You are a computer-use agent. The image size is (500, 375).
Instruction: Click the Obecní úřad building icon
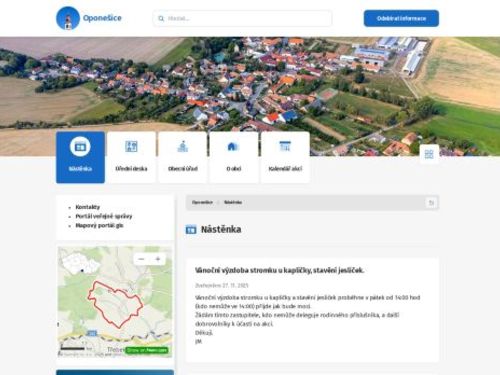[x=183, y=146]
